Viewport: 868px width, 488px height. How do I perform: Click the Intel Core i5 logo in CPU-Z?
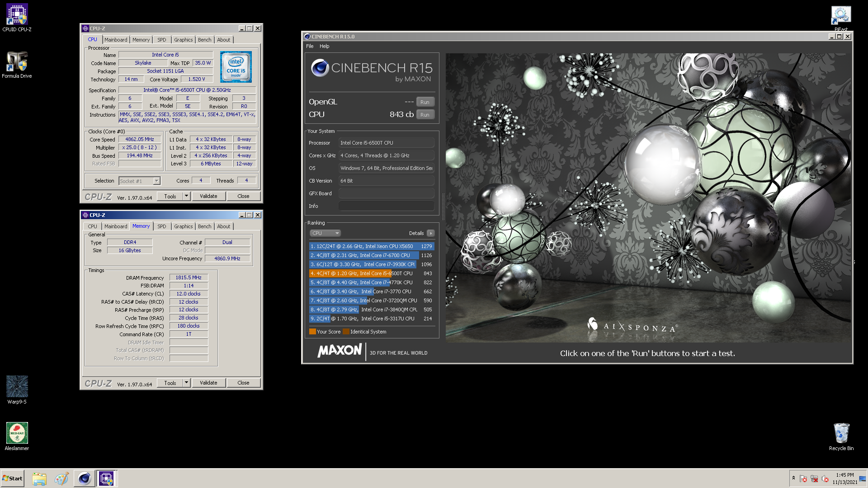tap(236, 67)
